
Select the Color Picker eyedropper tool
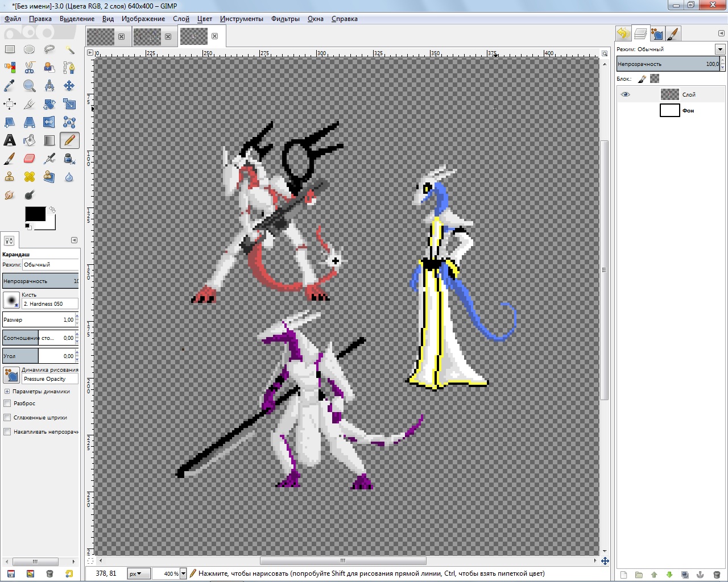10,86
